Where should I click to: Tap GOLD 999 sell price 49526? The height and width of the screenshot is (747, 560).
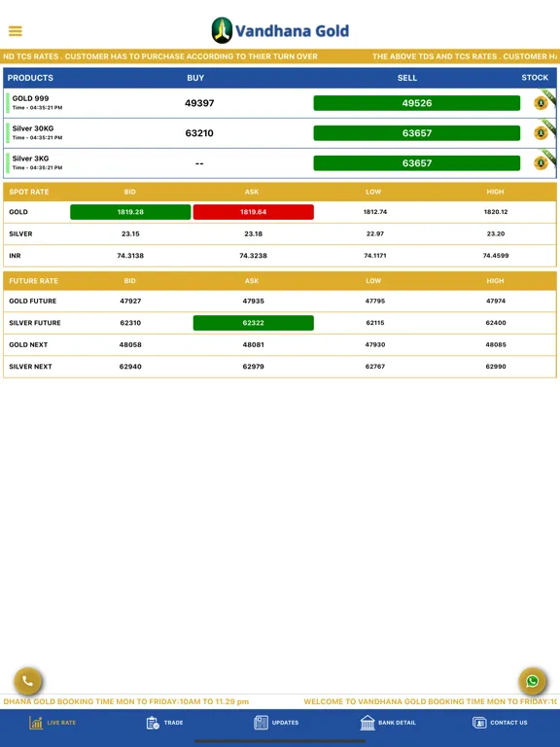417,103
